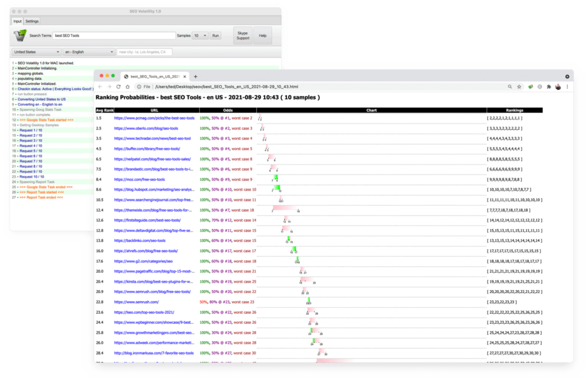Focus the near city input field

(x=144, y=52)
